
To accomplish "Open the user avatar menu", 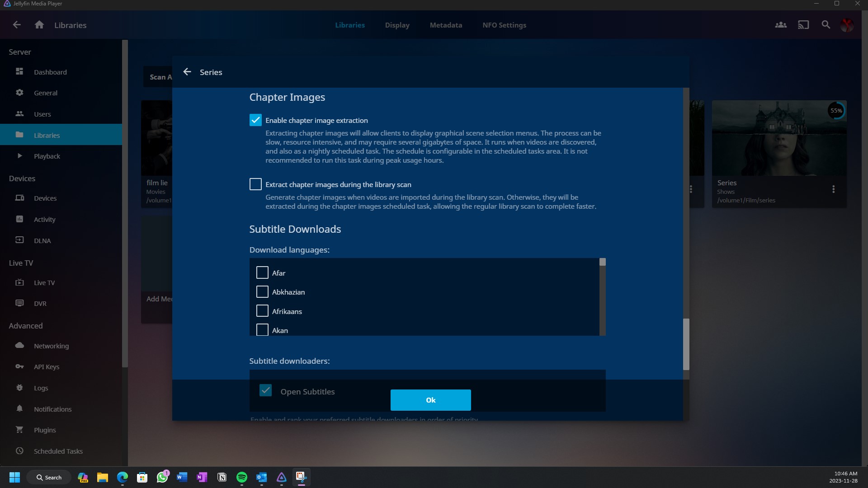I will point(847,25).
